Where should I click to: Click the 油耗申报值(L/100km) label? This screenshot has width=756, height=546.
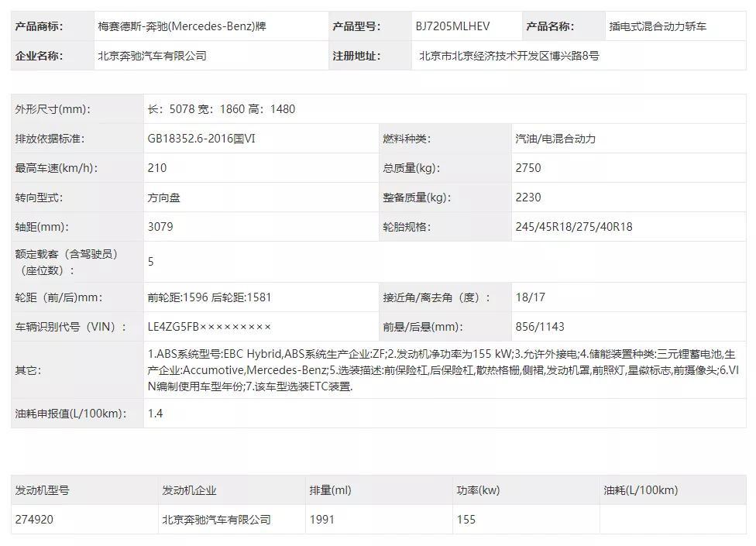(71, 414)
